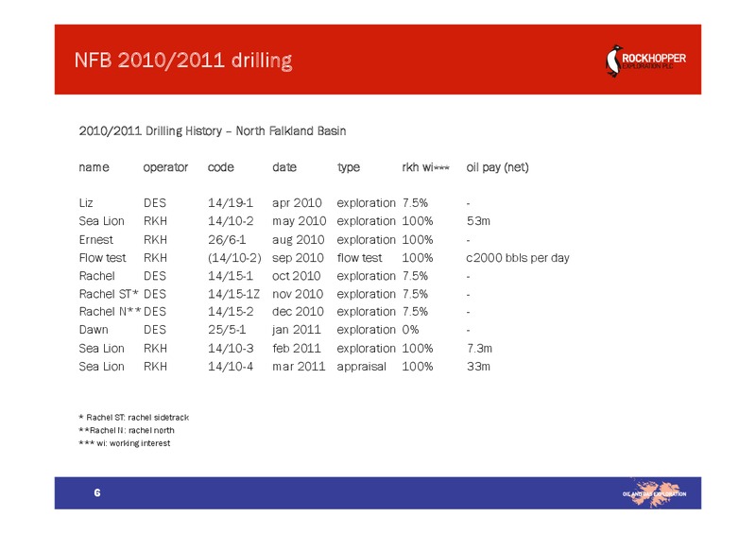Click the code '14/15-1Z'
Screen dimensions: 756x534
[233, 294]
